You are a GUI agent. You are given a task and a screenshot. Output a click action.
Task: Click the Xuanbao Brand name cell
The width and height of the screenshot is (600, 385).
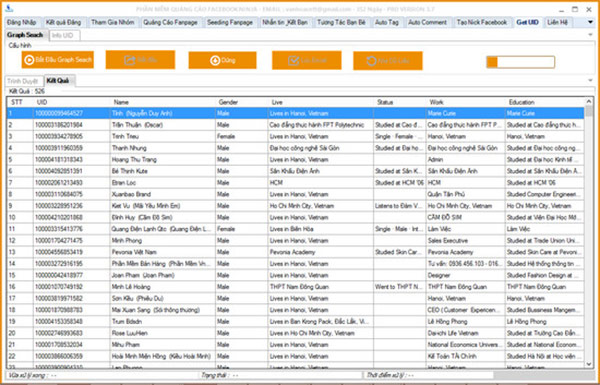point(163,194)
